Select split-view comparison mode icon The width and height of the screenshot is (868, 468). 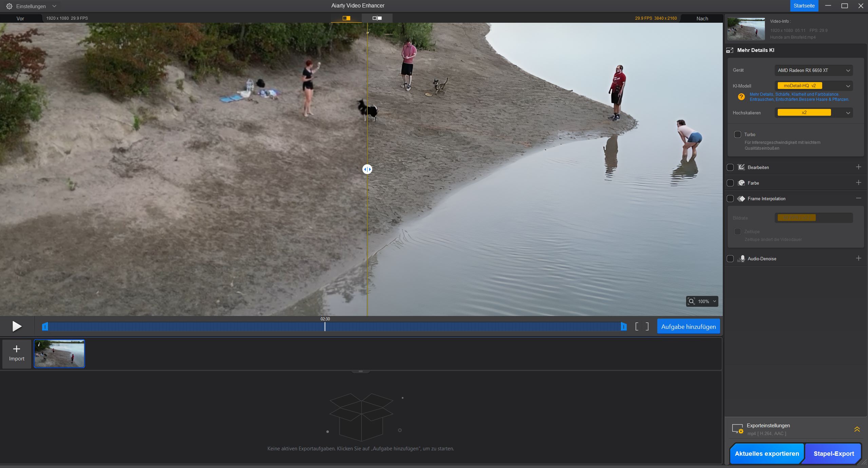(346, 18)
